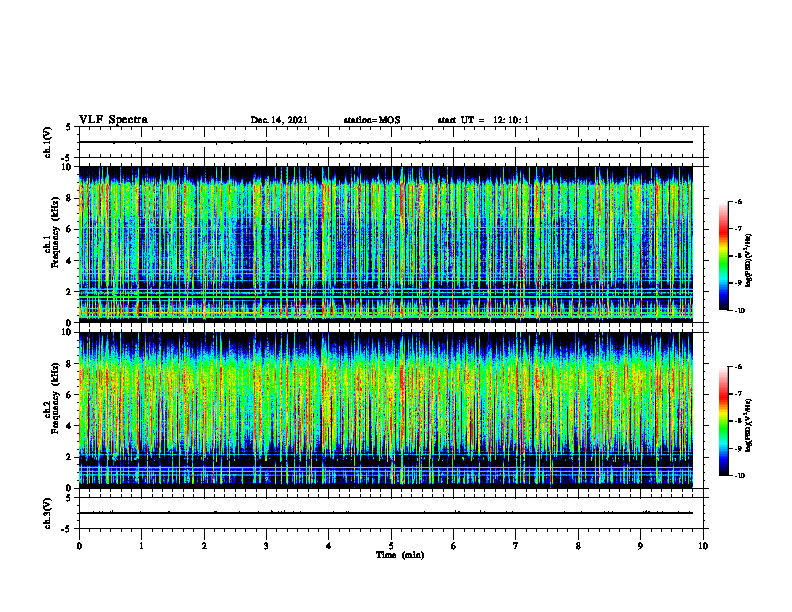
Task: Click the ch.2 spectrogram color bar
Action: click(724, 421)
